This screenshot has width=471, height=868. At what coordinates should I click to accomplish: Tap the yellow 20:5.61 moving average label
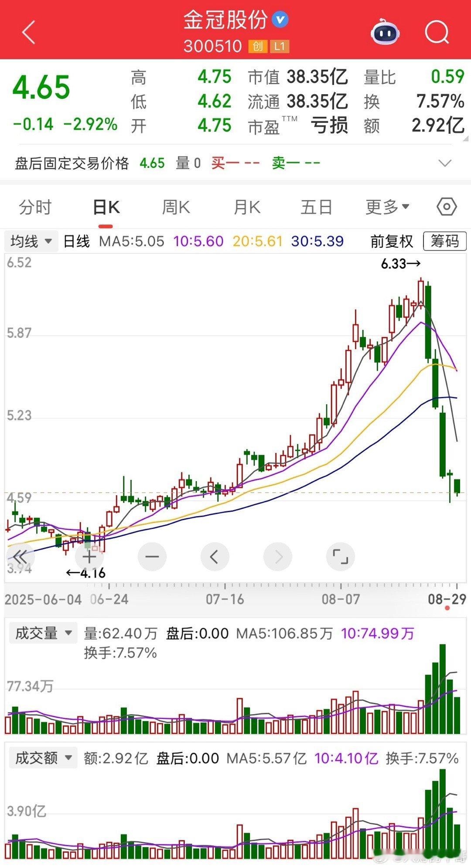(x=258, y=241)
